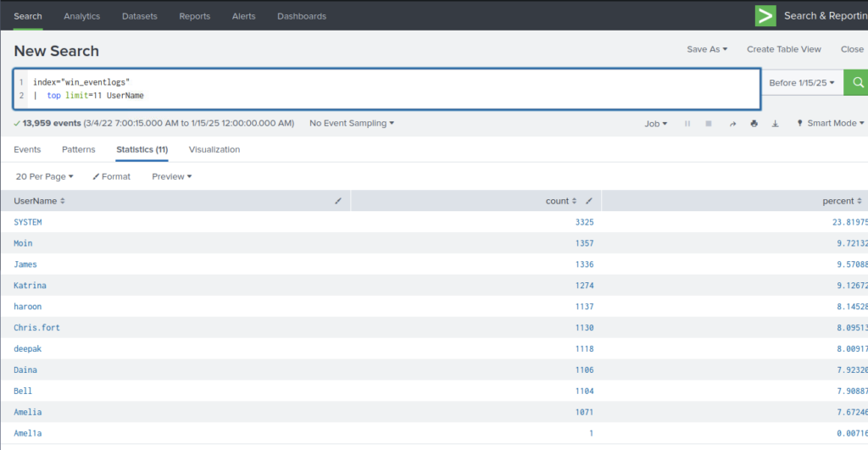The height and width of the screenshot is (450, 868).
Task: Click the count value 1130
Action: pyautogui.click(x=584, y=328)
